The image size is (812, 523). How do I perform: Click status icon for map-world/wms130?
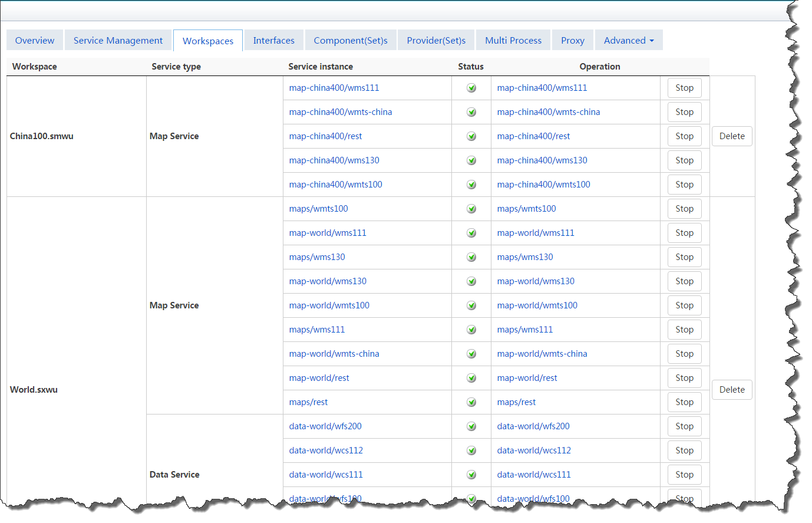coord(471,281)
